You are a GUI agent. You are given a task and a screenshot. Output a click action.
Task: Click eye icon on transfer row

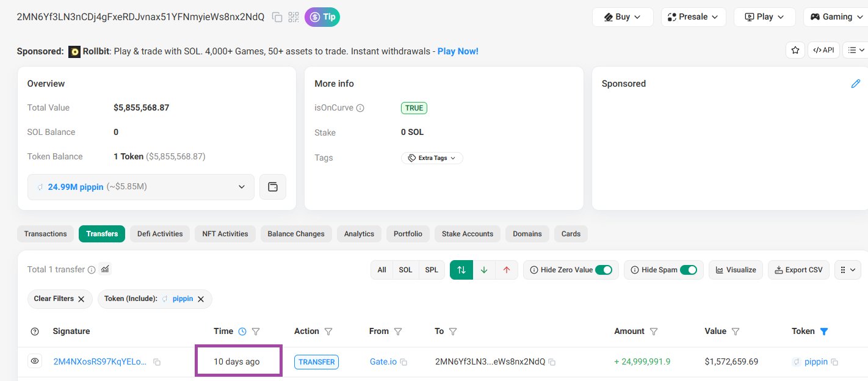coord(35,361)
